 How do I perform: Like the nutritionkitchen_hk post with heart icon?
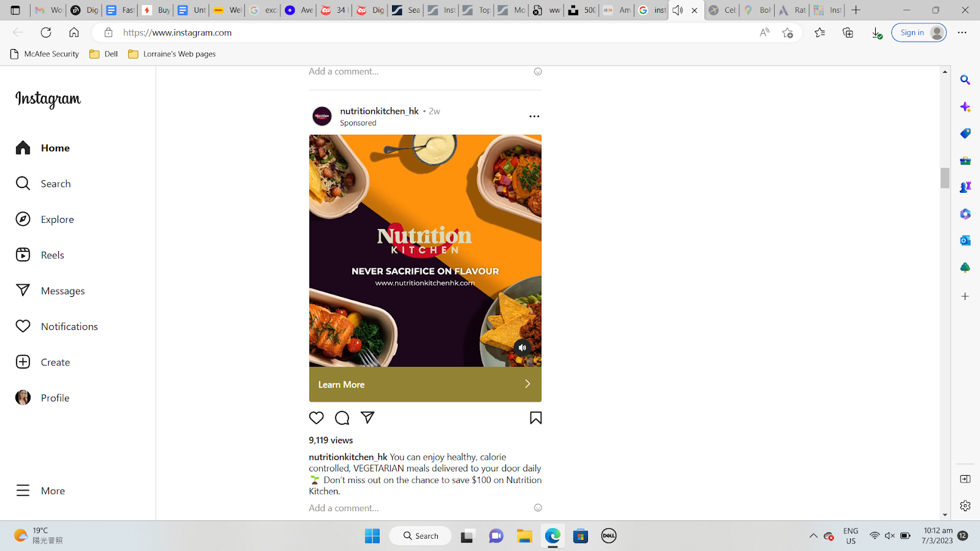pyautogui.click(x=316, y=418)
